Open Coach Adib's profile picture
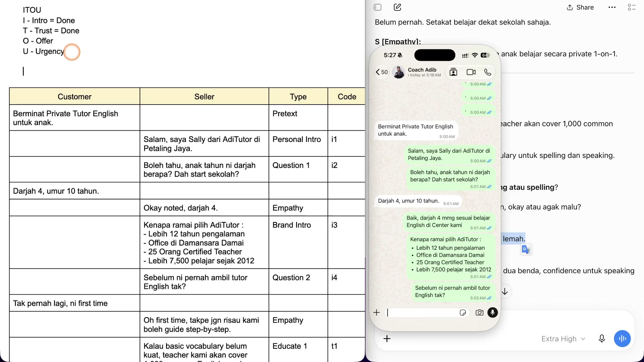This screenshot has width=644, height=362. click(399, 72)
